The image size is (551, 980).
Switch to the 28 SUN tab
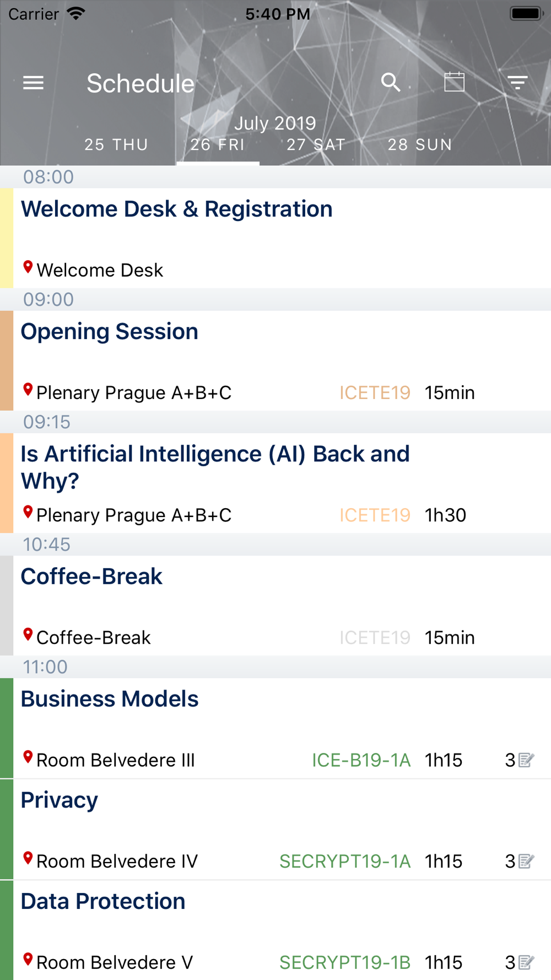pos(420,144)
